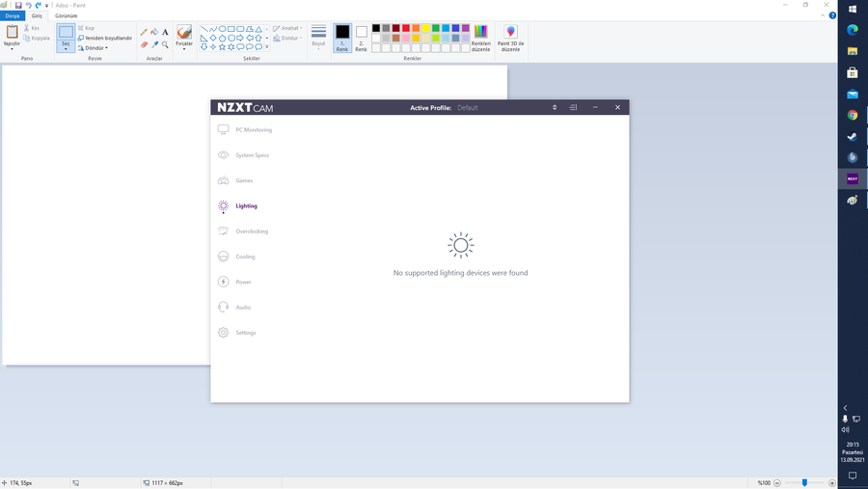Click the CAM list-view icon in title bar
The image size is (868, 489).
tap(573, 107)
